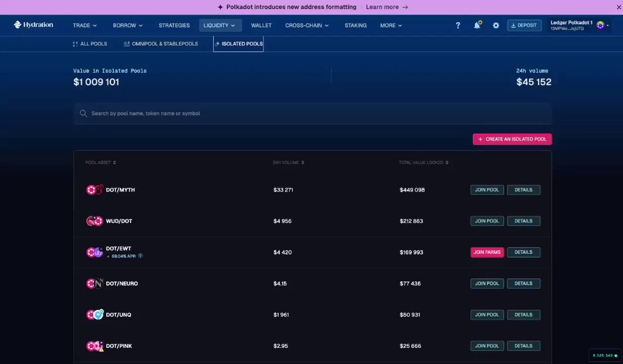The image size is (623, 364).
Task: View DOT/NEURO pool details
Action: coord(523,284)
